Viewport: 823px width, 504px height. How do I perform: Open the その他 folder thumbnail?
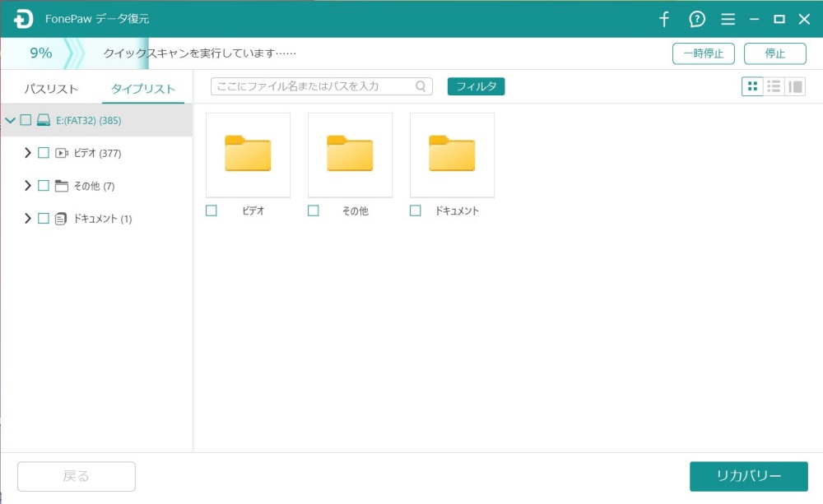tap(350, 155)
